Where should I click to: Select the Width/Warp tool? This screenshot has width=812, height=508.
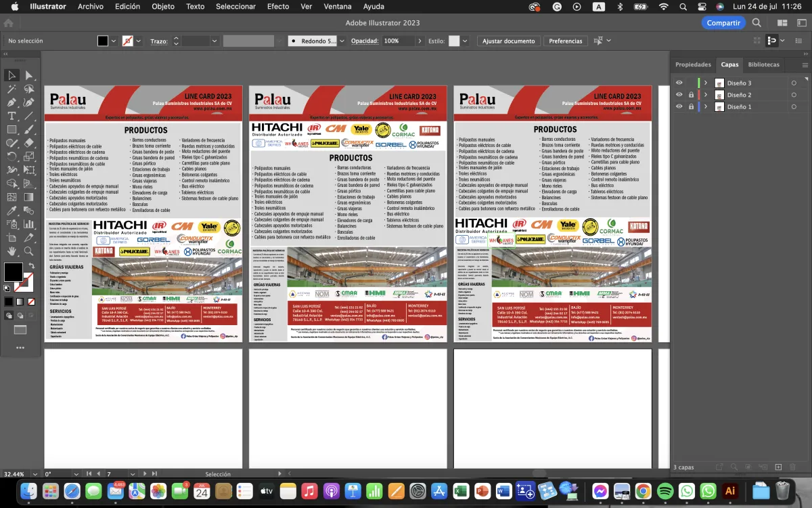(12, 170)
